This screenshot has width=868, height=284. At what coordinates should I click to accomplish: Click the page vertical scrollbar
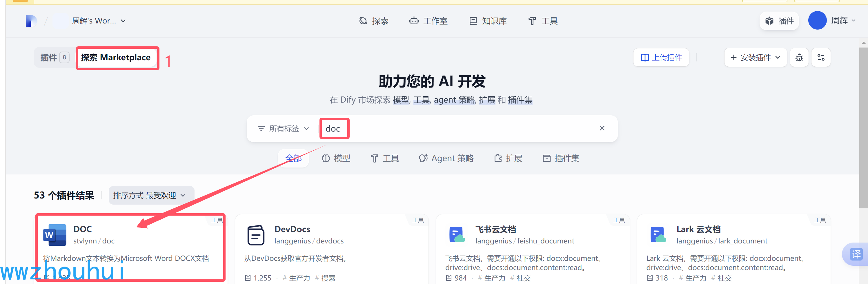[863, 128]
